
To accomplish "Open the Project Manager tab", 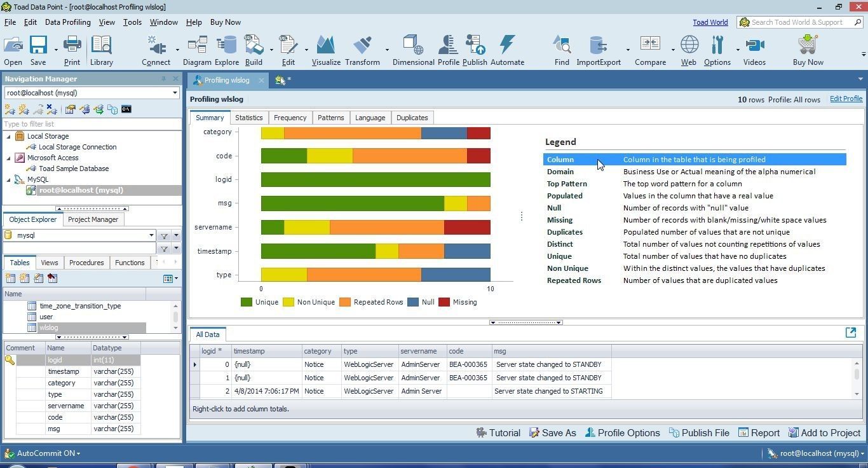I will pyautogui.click(x=93, y=219).
